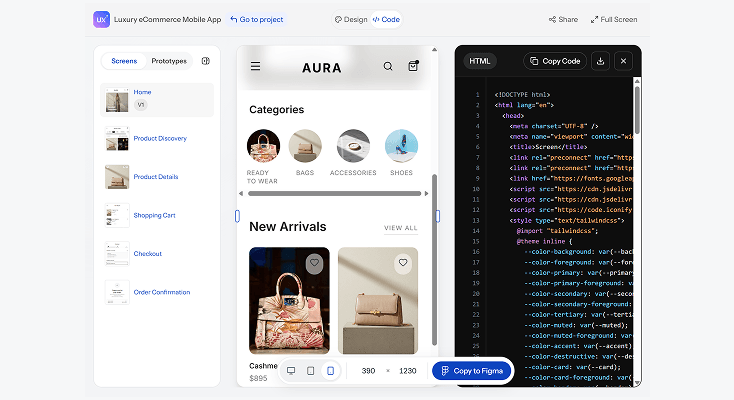Select Shoes category image
This screenshot has width=734, height=400.
pyautogui.click(x=401, y=146)
